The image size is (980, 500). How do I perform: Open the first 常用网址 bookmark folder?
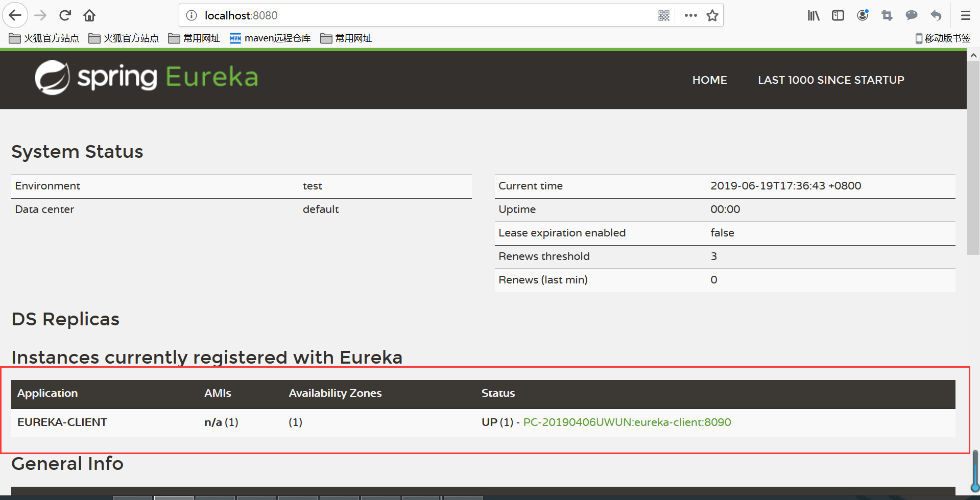[x=195, y=38]
